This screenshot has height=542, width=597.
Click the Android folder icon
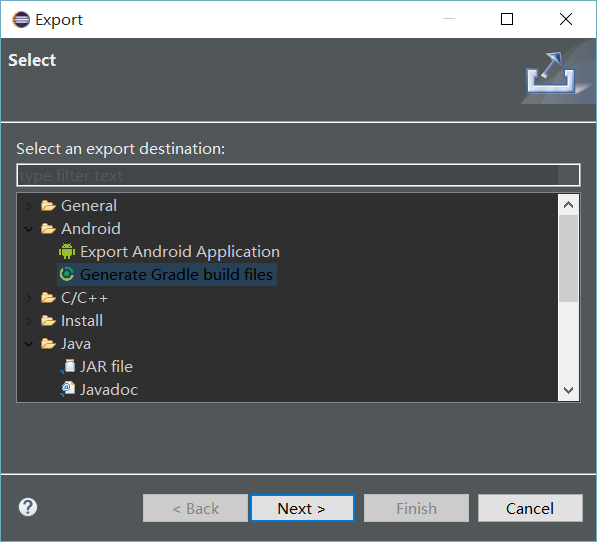point(48,229)
